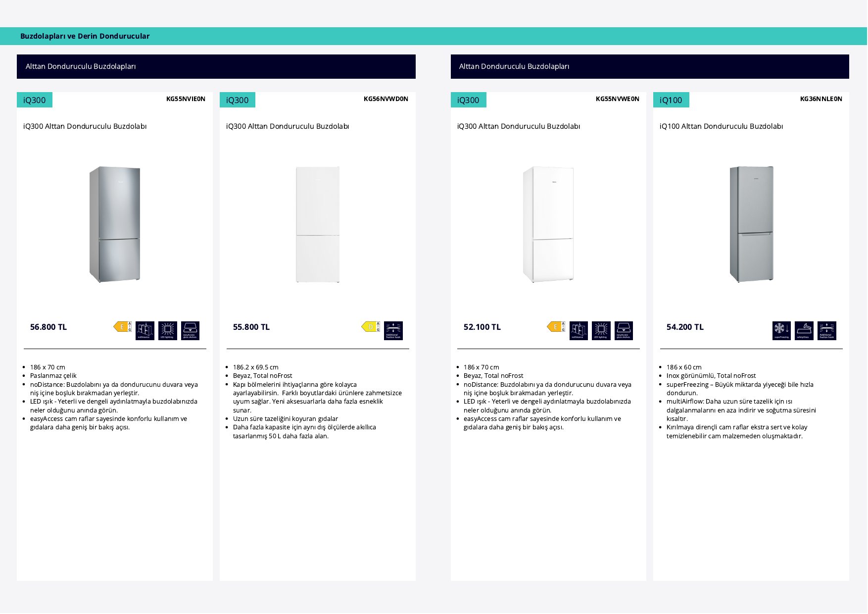This screenshot has width=868, height=614.
Task: Click the energy label E icon for KG55NVIE0N
Action: pos(123,327)
